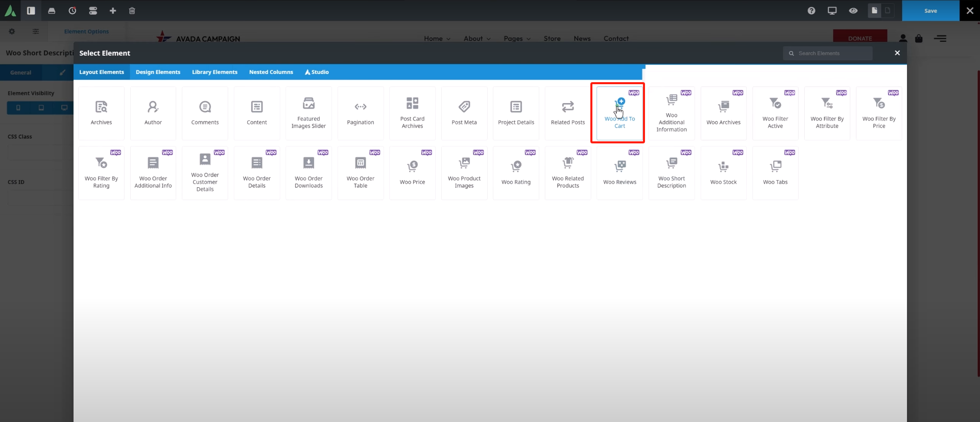Screen dimensions: 980x422
Task: Expand the Home menu dropdown
Action: point(437,39)
